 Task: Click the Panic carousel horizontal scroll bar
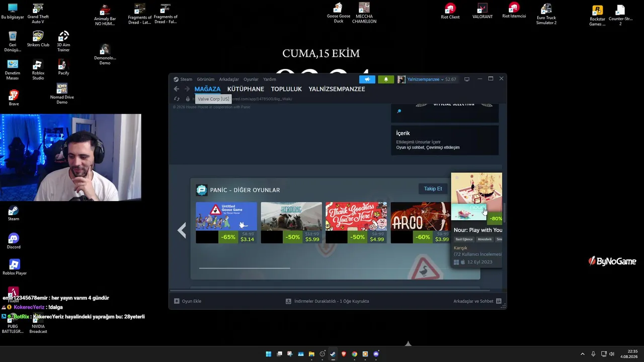pos(245,268)
